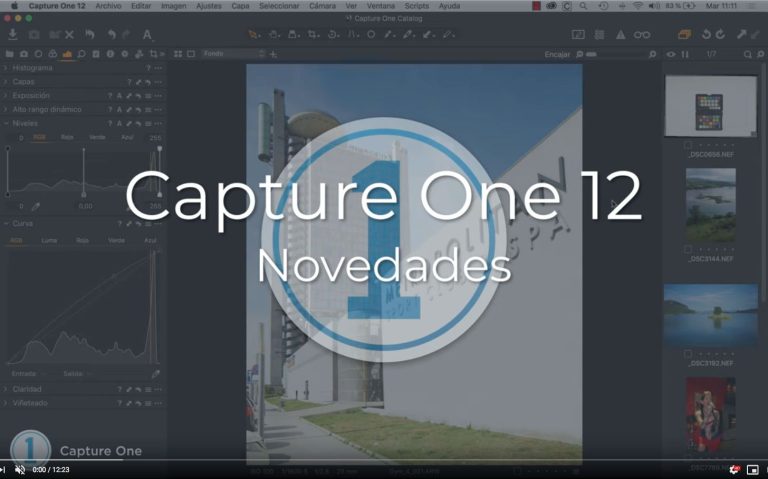Click the orange Edit selected variants icon
The width and height of the screenshot is (768, 479).
click(x=684, y=34)
